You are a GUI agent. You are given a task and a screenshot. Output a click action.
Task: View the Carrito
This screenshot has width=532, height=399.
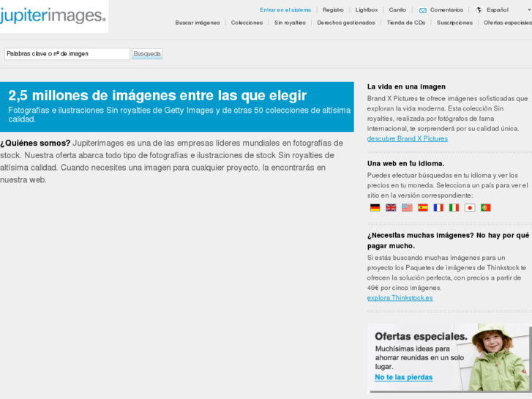click(397, 10)
